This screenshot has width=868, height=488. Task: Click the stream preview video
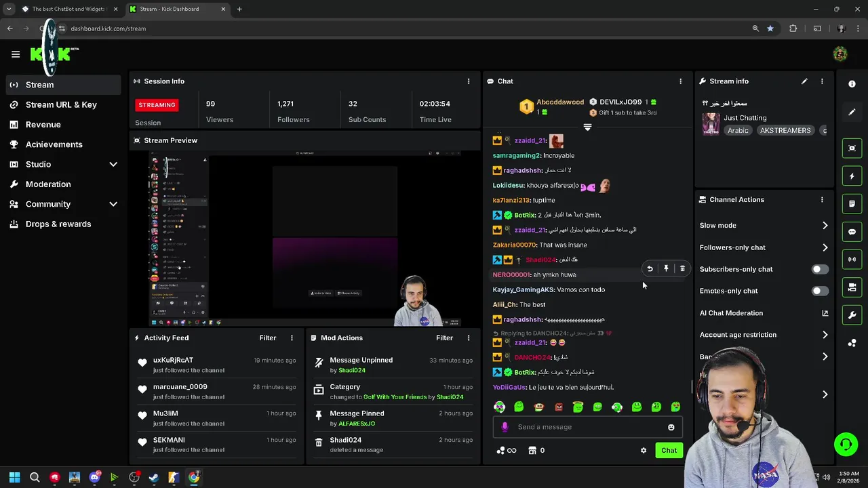point(305,239)
